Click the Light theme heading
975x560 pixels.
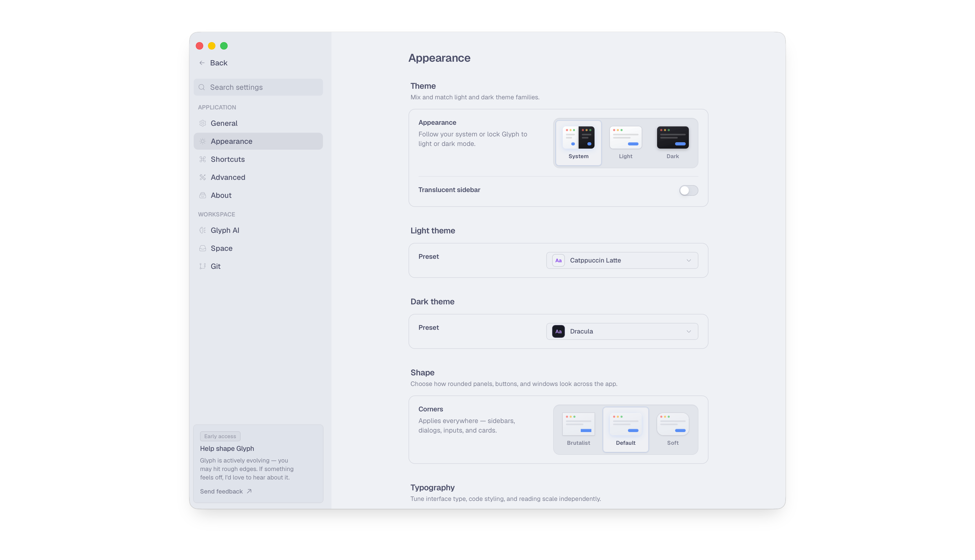coord(432,230)
